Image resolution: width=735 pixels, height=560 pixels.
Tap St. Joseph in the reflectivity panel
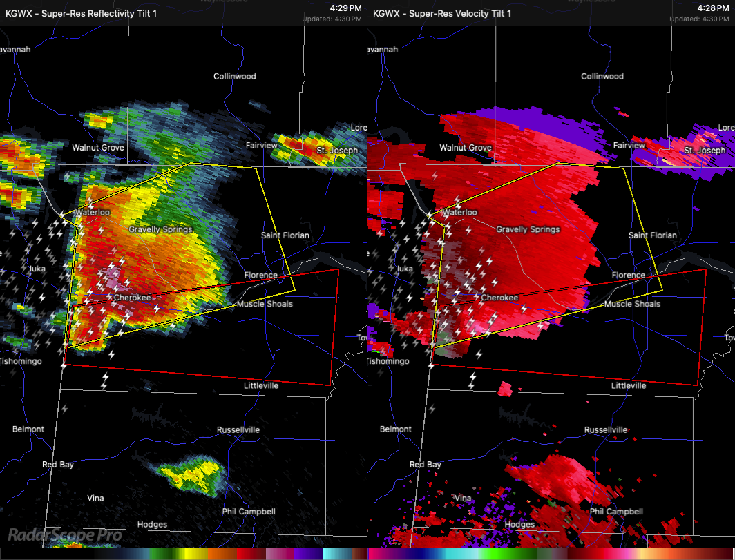[337, 151]
